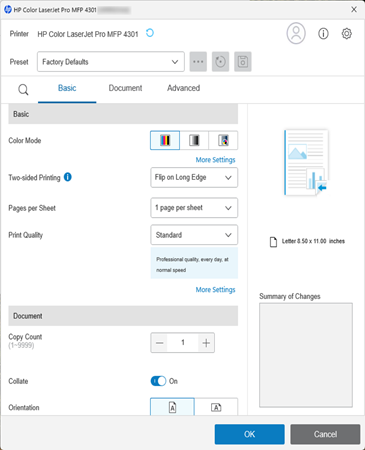
Task: Open the Two-sided Printing dropdown
Action: [194, 177]
